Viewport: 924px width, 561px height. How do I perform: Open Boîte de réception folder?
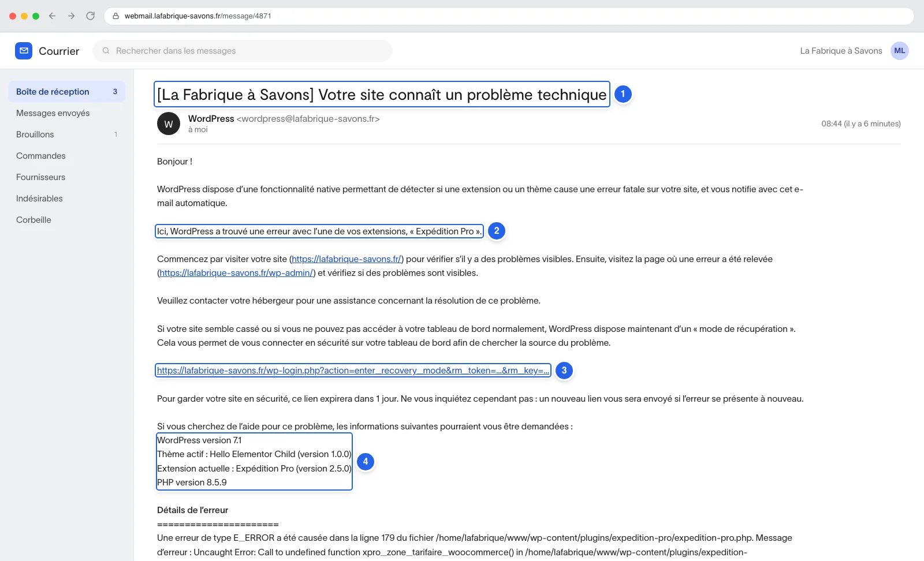pos(67,92)
